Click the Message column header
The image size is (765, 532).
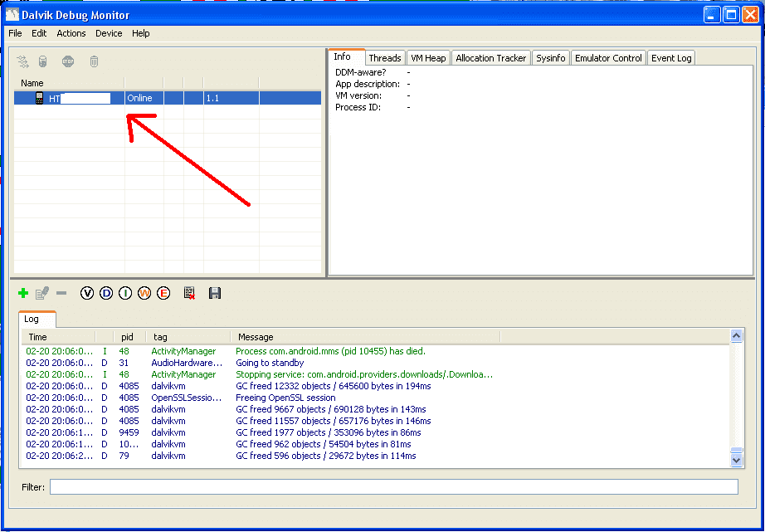(365, 337)
